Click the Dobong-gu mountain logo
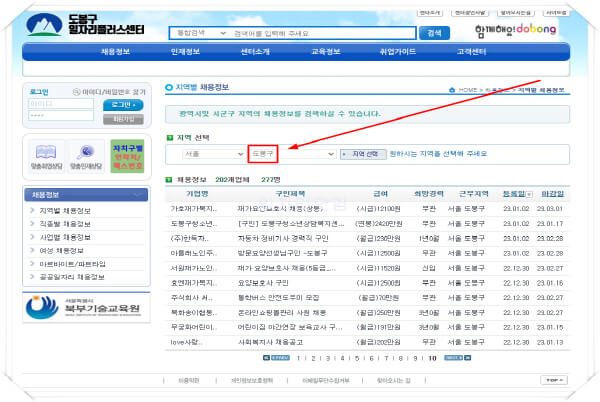Image resolution: width=600 pixels, height=402 pixels. click(44, 24)
